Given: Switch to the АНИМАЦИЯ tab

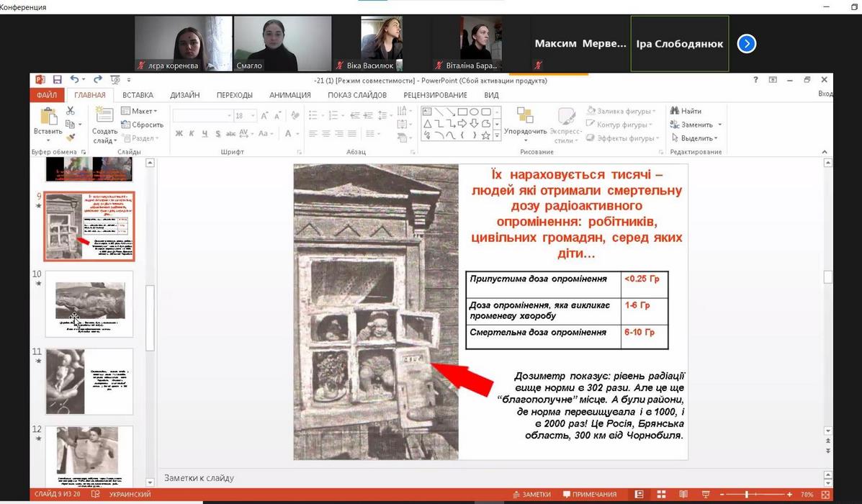Looking at the screenshot, I should point(289,95).
